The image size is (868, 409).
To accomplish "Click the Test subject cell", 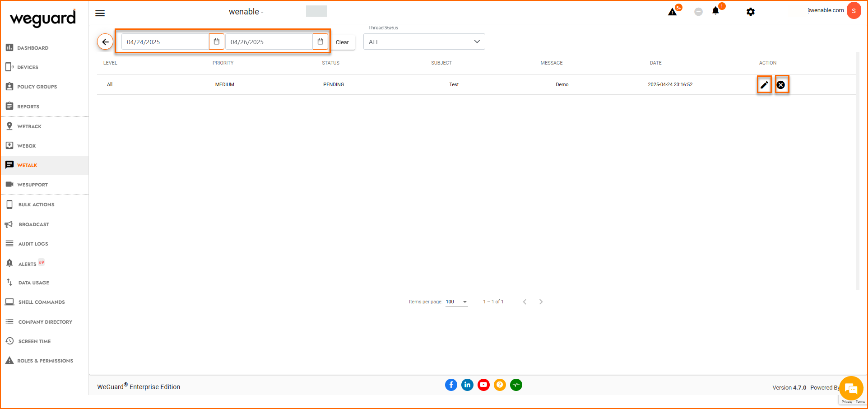I will (454, 84).
